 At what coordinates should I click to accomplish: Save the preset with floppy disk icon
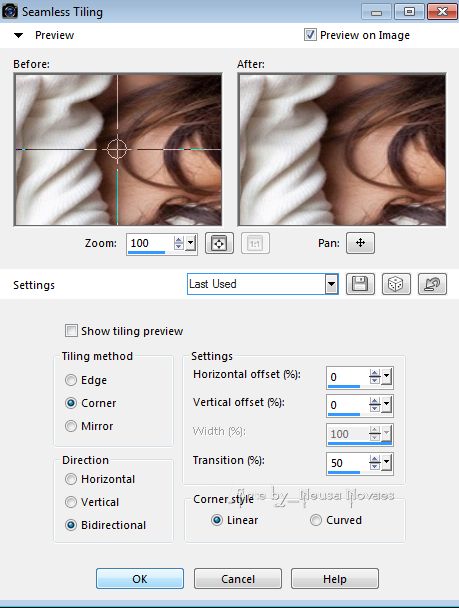360,284
